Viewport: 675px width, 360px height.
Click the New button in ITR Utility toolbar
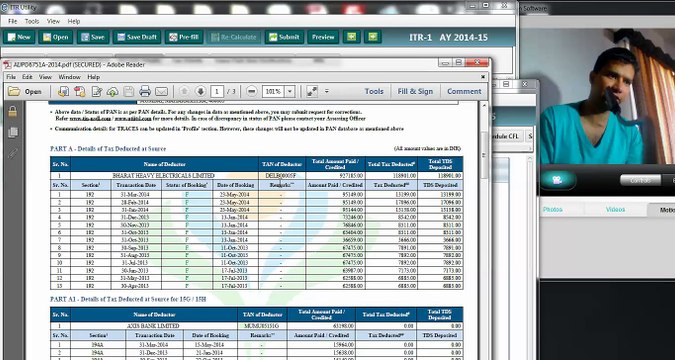click(19, 37)
